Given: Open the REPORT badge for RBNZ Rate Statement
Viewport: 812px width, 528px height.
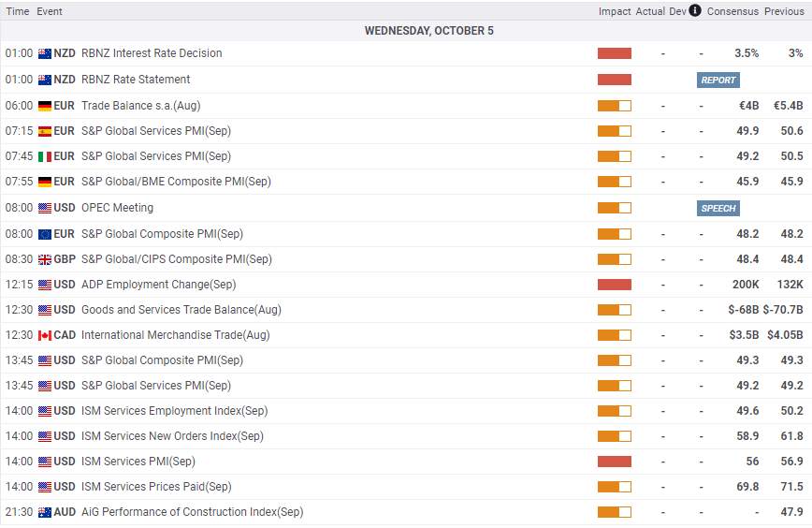Looking at the screenshot, I should 718,80.
